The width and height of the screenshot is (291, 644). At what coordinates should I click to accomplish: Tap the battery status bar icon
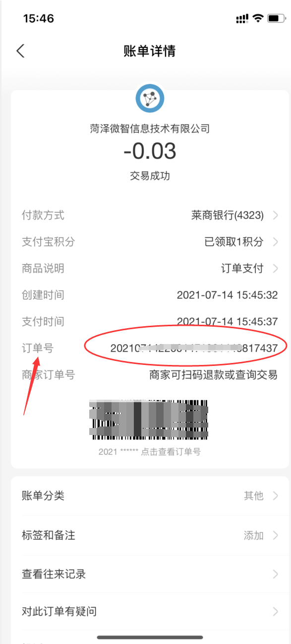pyautogui.click(x=275, y=18)
